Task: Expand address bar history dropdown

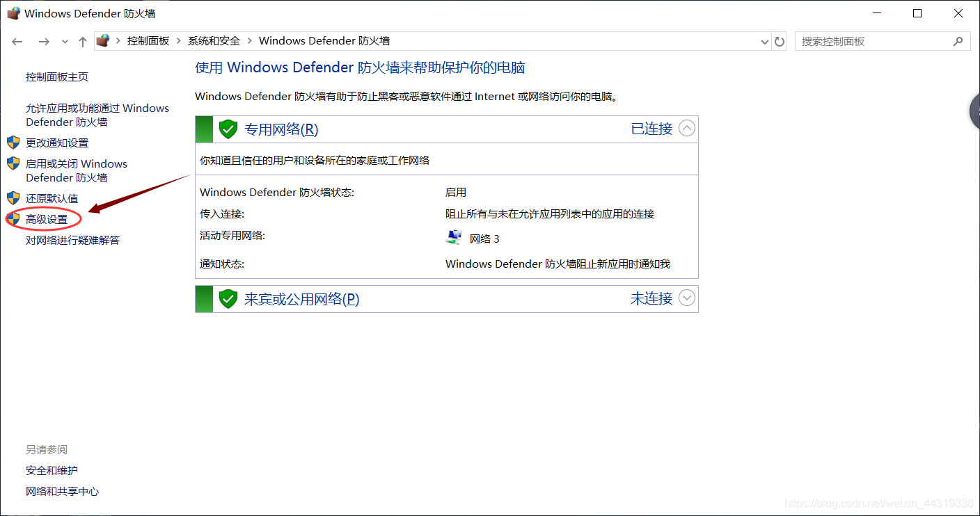Action: pos(765,42)
